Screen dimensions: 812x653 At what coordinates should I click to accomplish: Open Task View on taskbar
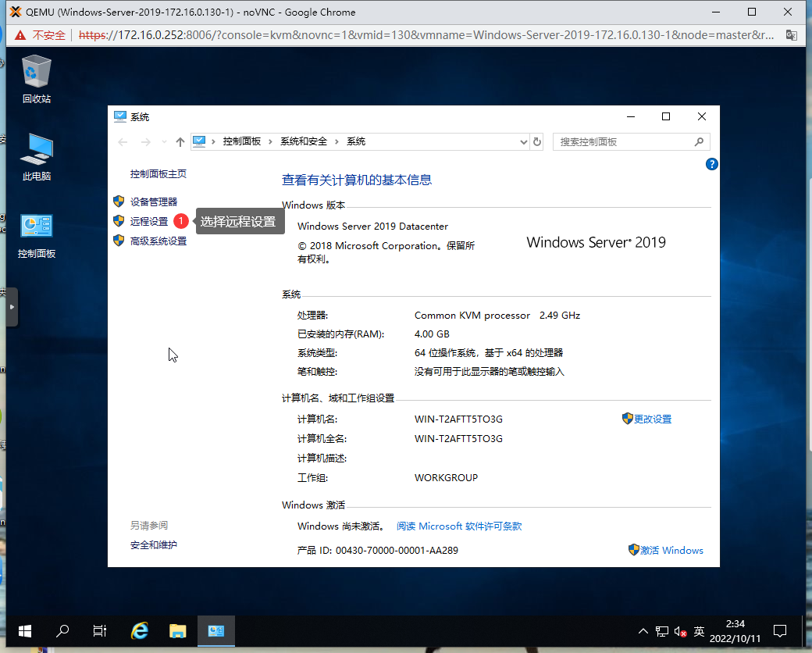(x=99, y=631)
